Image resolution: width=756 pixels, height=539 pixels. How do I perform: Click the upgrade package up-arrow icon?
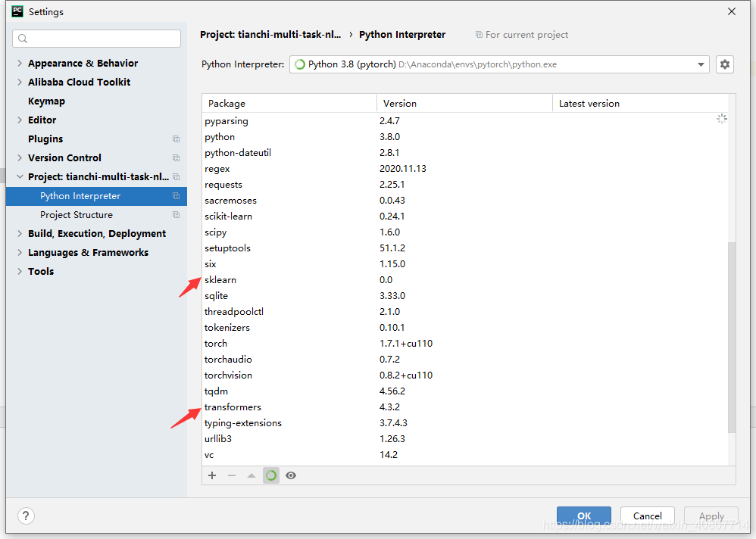(251, 475)
